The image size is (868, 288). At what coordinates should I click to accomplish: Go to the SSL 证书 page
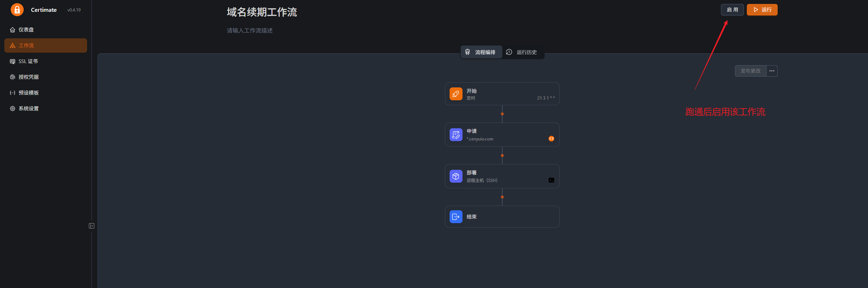coord(28,61)
